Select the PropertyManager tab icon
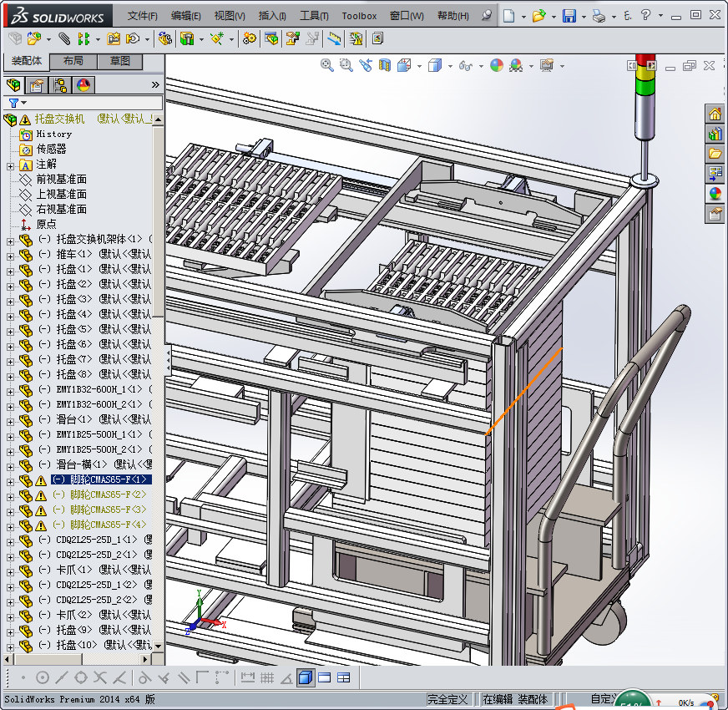The image size is (728, 710). (x=36, y=84)
